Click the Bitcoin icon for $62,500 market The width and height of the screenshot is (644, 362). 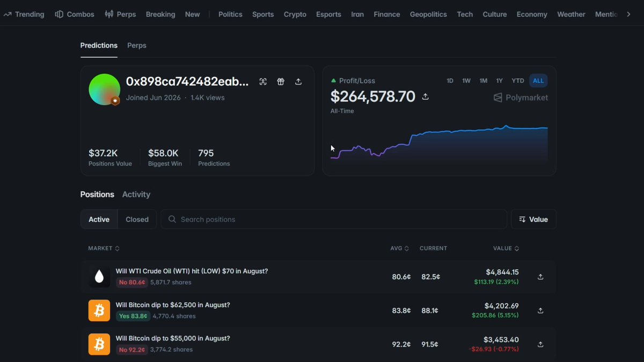tap(99, 311)
